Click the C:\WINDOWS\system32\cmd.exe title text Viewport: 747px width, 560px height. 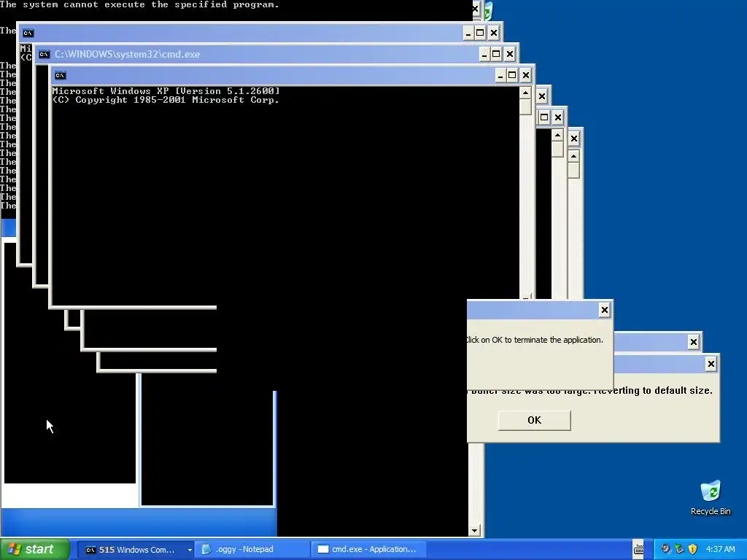click(x=127, y=54)
